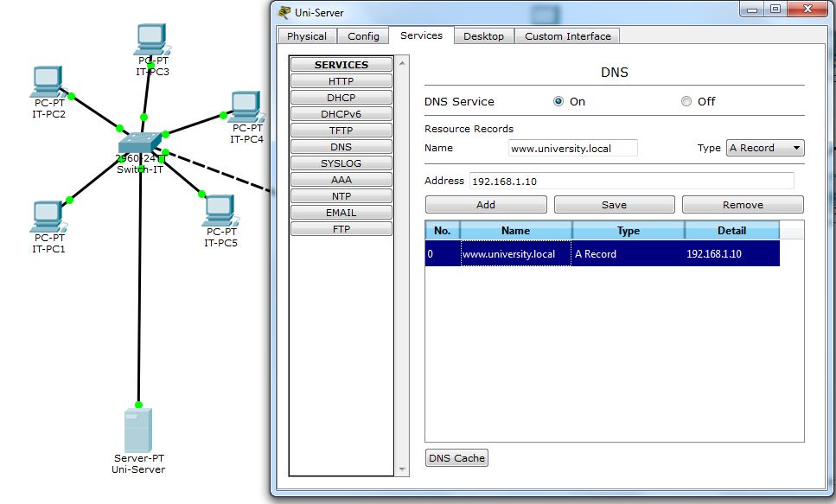
Task: Turn DNS Service On
Action: click(558, 101)
